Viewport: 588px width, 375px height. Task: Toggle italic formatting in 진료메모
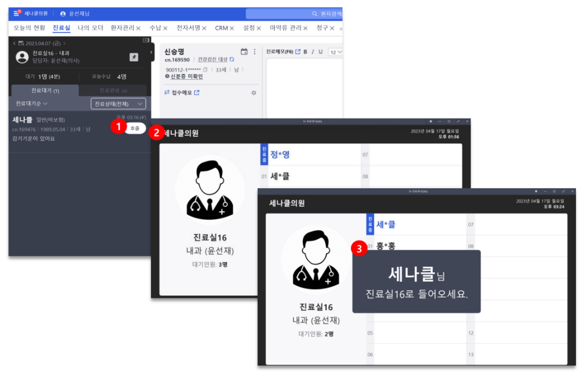coord(313,52)
